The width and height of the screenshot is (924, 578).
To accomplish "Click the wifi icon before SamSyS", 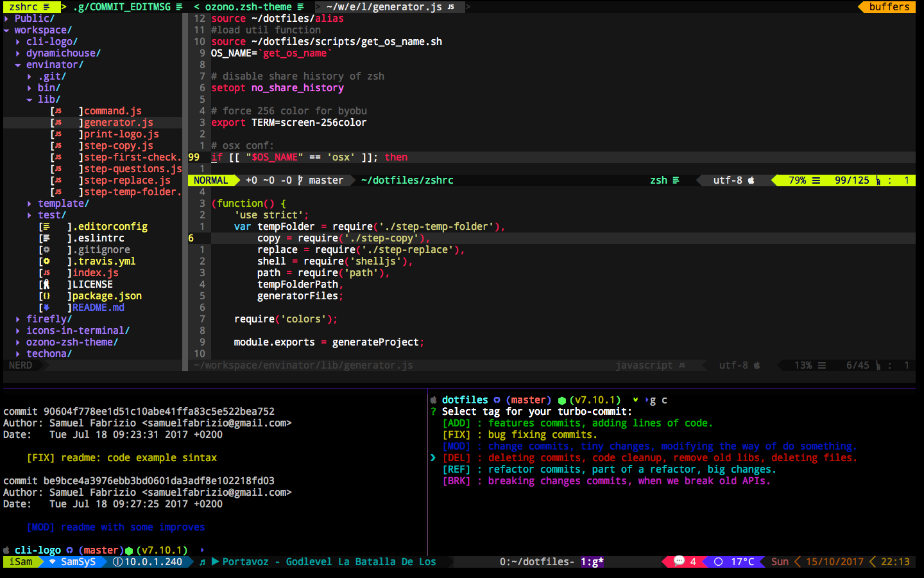I will pyautogui.click(x=53, y=562).
